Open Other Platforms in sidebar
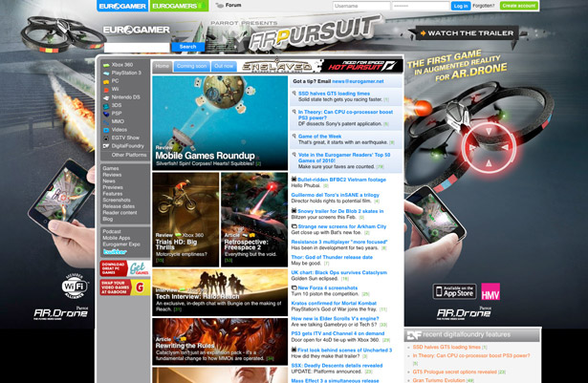 129,155
